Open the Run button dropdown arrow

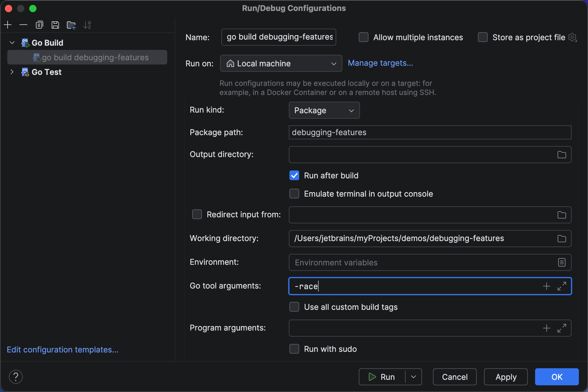(413, 377)
